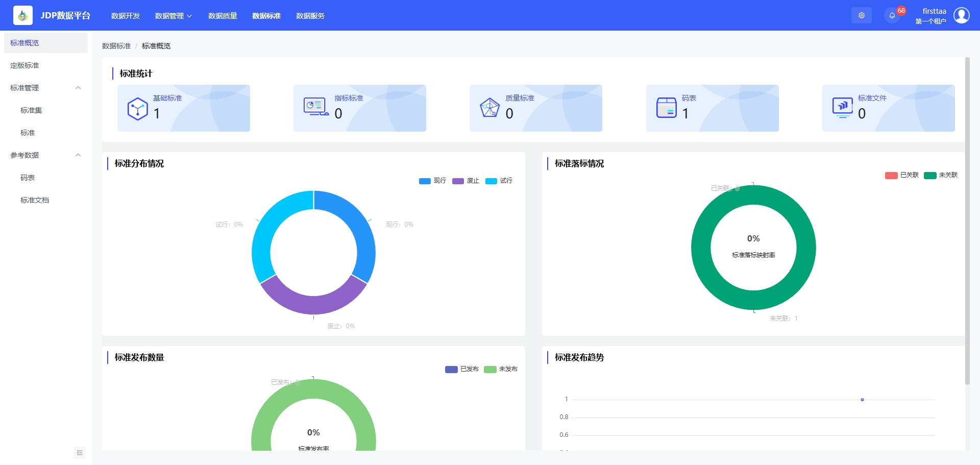Open 标准 submenu item in sidebar
This screenshot has height=465, width=980.
(x=46, y=133)
